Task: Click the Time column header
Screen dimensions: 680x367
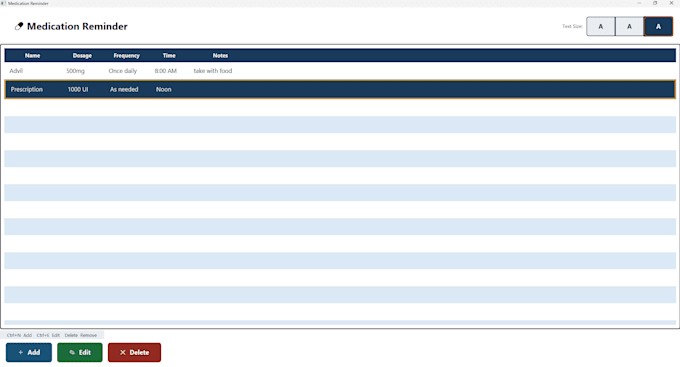Action: [x=169, y=56]
